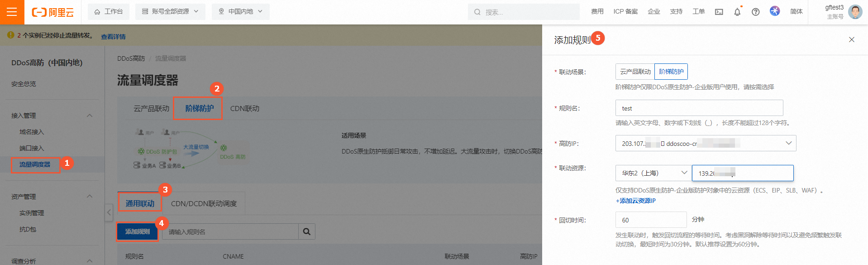Open the 账号全部资源 dropdown
Image resolution: width=868 pixels, height=265 pixels.
tap(170, 12)
